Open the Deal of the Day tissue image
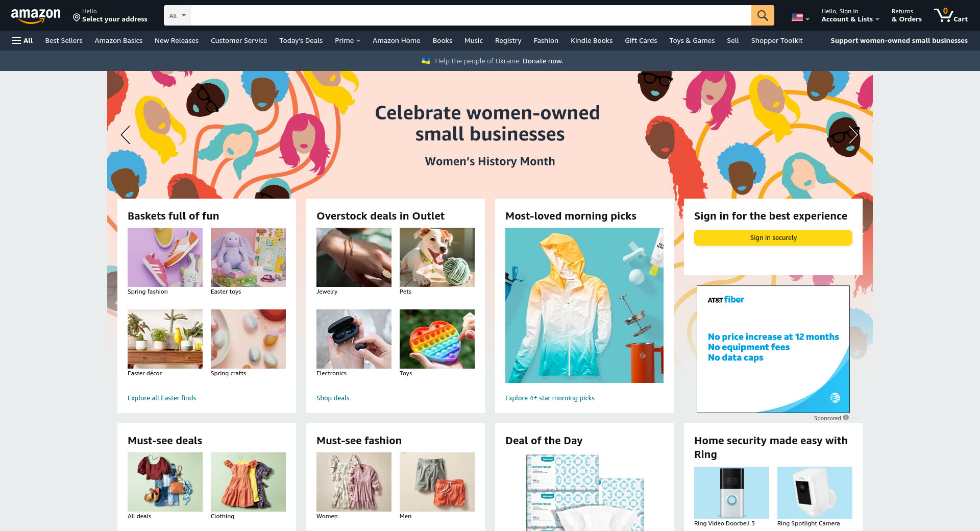980x531 pixels. click(x=584, y=492)
